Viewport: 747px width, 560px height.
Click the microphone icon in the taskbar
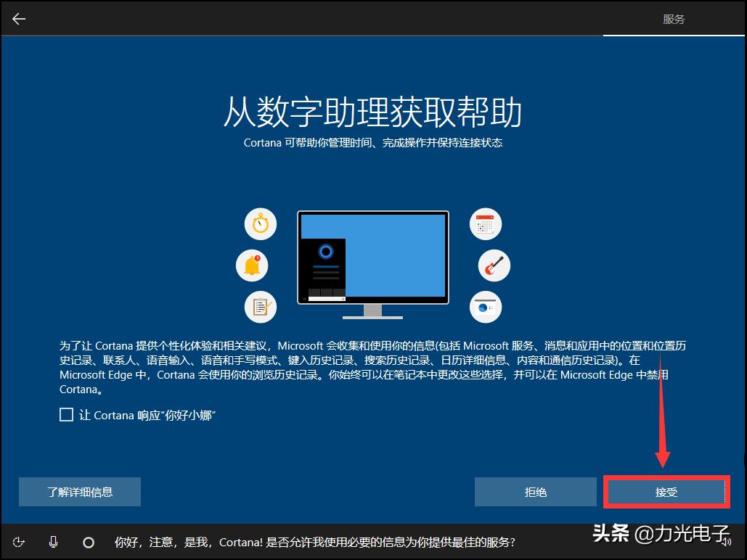52,542
